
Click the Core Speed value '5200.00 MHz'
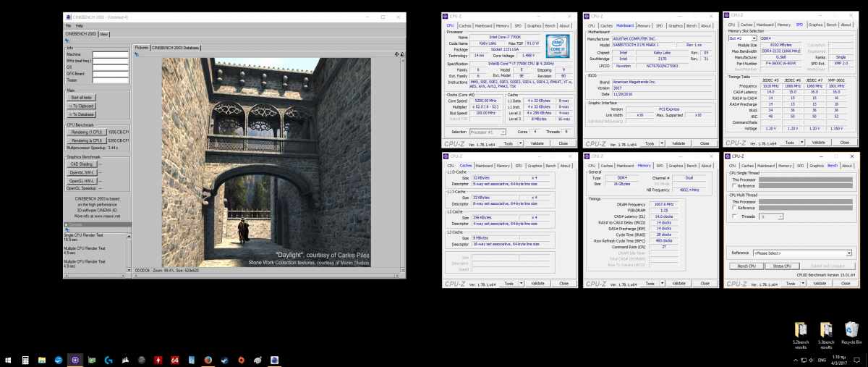[x=484, y=100]
